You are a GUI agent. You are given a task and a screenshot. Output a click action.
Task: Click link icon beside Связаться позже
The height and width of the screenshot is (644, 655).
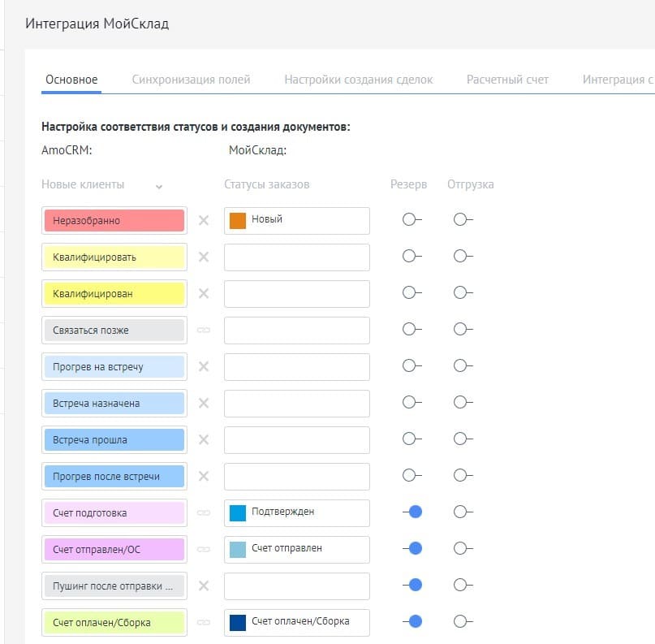(204, 331)
